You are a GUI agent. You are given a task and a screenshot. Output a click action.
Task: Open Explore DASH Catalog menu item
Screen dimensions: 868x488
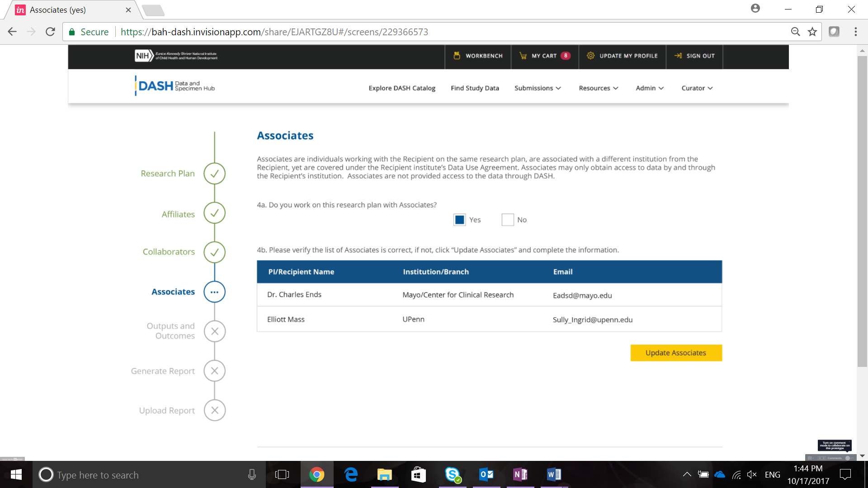tap(401, 88)
